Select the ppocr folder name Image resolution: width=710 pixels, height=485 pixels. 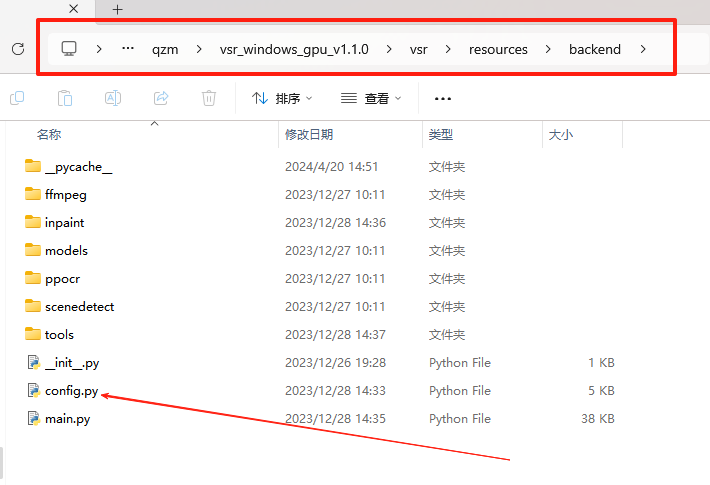pos(62,279)
